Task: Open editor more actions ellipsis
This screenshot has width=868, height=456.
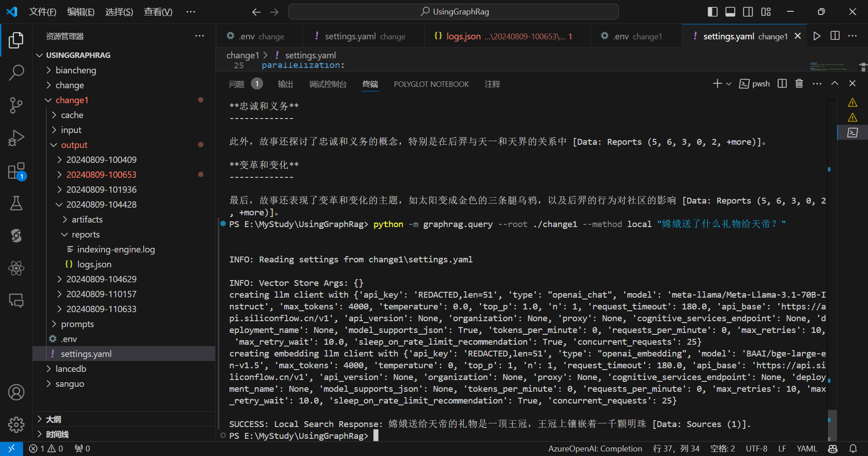Action: (853, 36)
